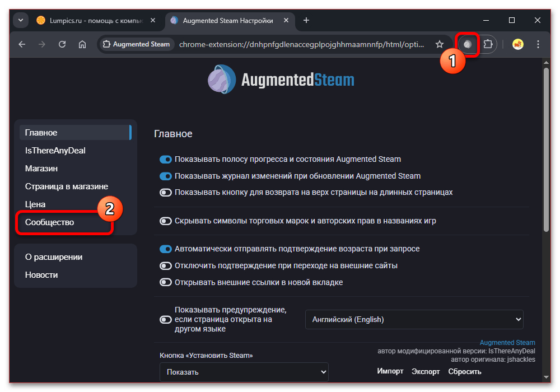Select the Augmented Steam Настройки tab
Image resolution: width=560 pixels, height=392 pixels.
230,20
